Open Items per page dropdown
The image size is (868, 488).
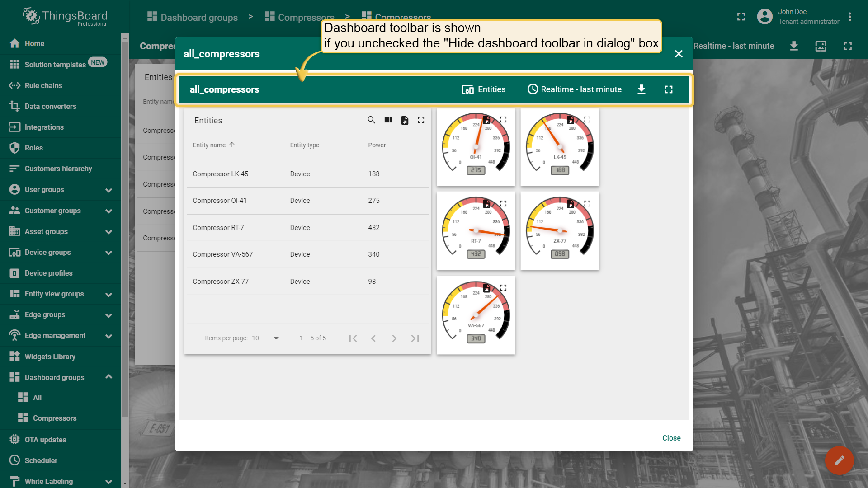pos(266,338)
